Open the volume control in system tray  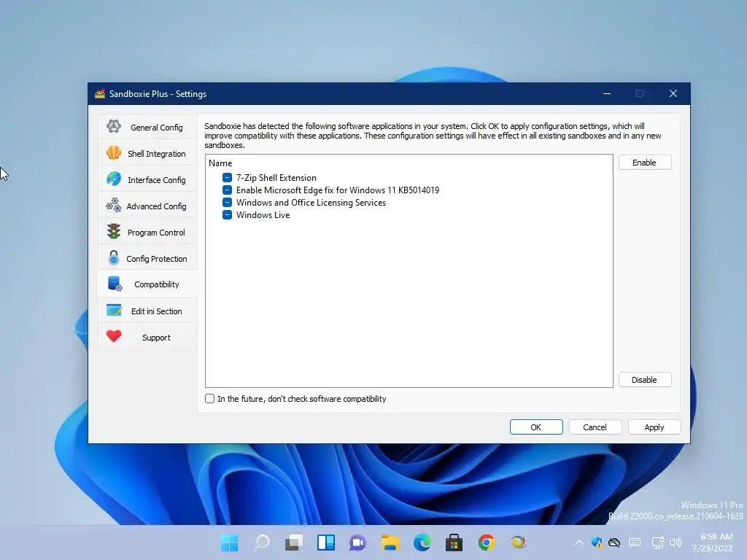tap(676, 542)
